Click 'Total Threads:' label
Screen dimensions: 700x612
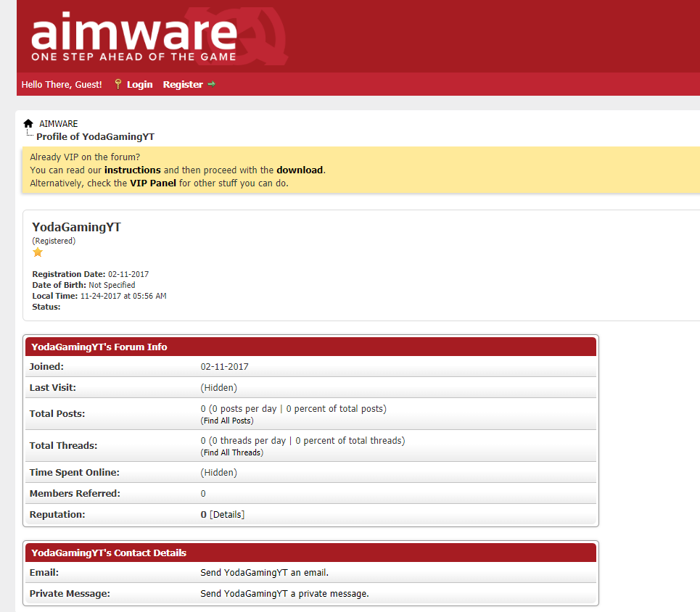coord(63,445)
